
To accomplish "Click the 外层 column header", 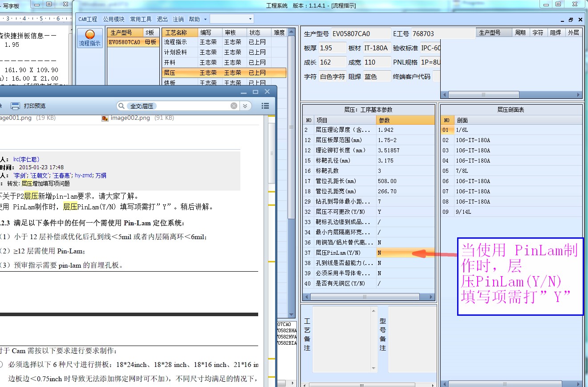I will coord(574,33).
